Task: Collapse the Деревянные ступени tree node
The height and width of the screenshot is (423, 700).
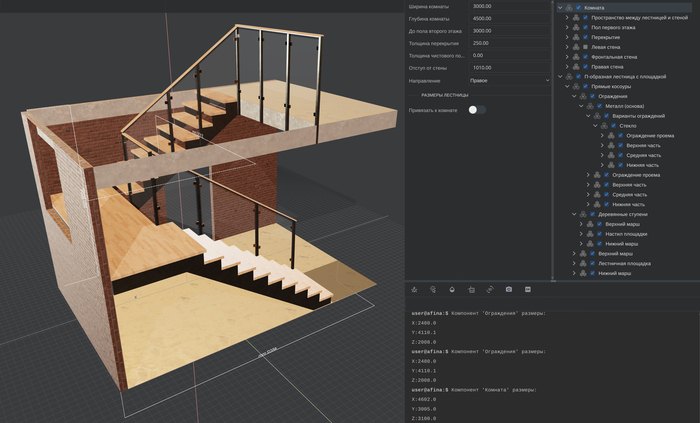Action: pyautogui.click(x=574, y=214)
